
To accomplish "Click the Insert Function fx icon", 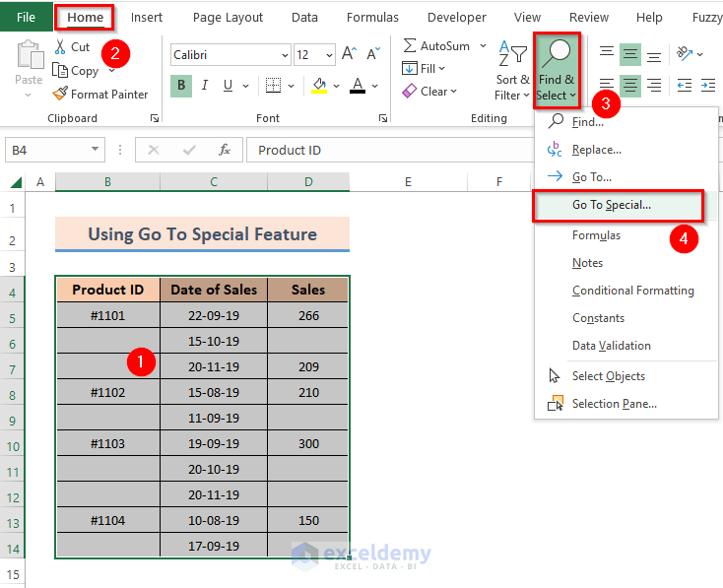I will [225, 150].
